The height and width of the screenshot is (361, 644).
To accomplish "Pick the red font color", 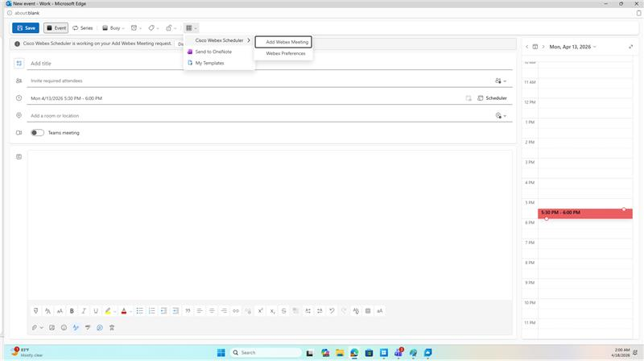I will 124,311.
